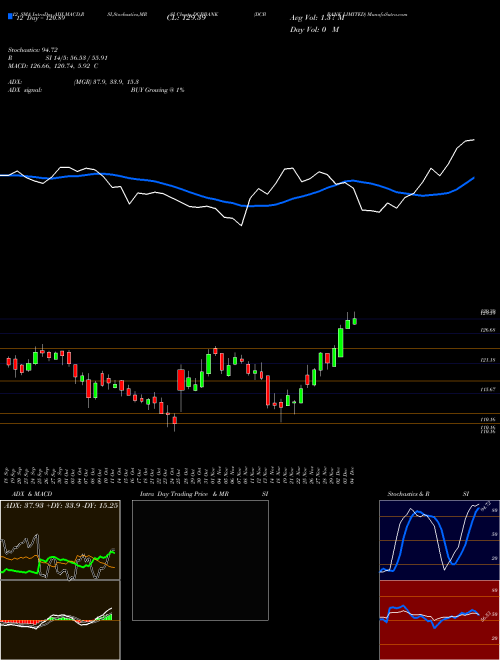
Task: Click the 121.35 price axis label
Action: (x=488, y=360)
